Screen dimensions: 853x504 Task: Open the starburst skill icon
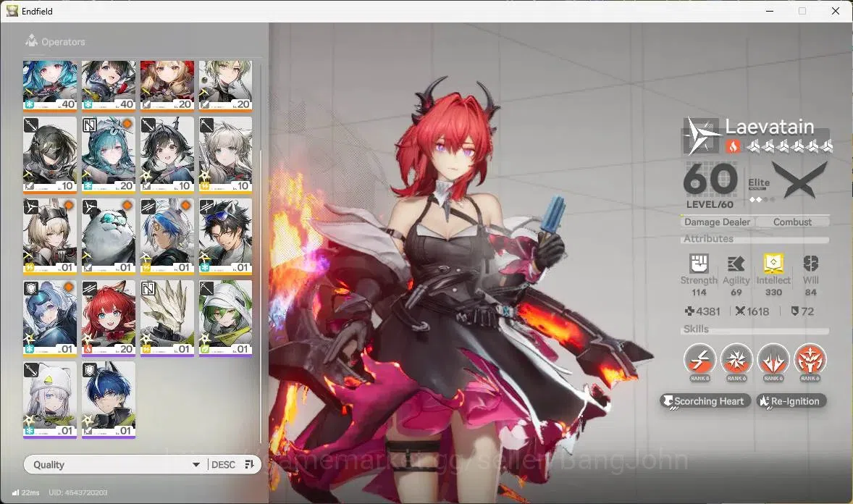736,360
